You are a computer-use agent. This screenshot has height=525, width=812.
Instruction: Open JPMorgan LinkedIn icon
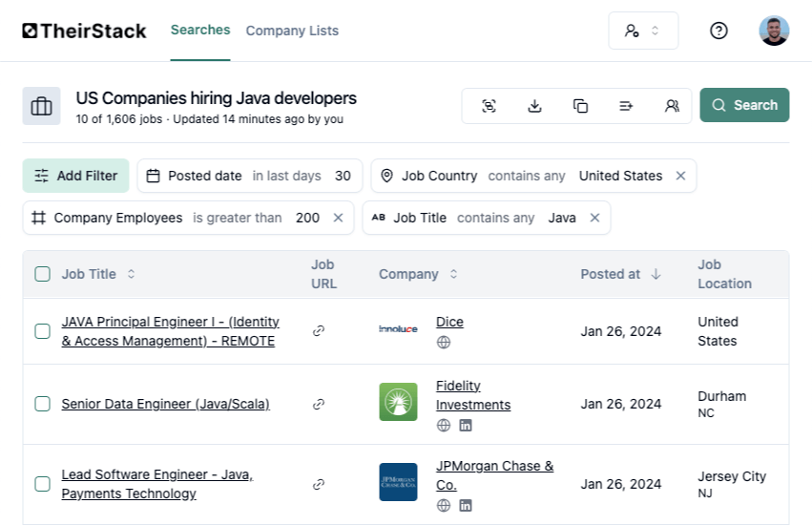point(466,505)
